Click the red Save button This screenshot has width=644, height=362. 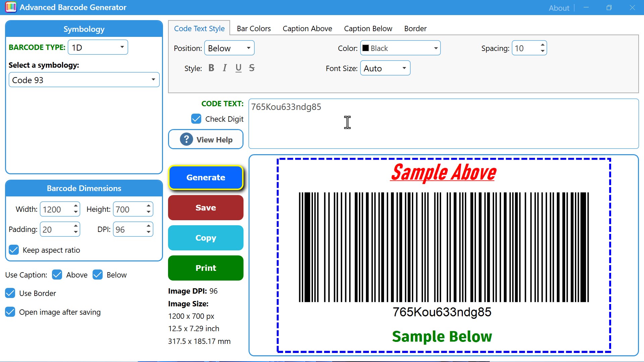[206, 208]
